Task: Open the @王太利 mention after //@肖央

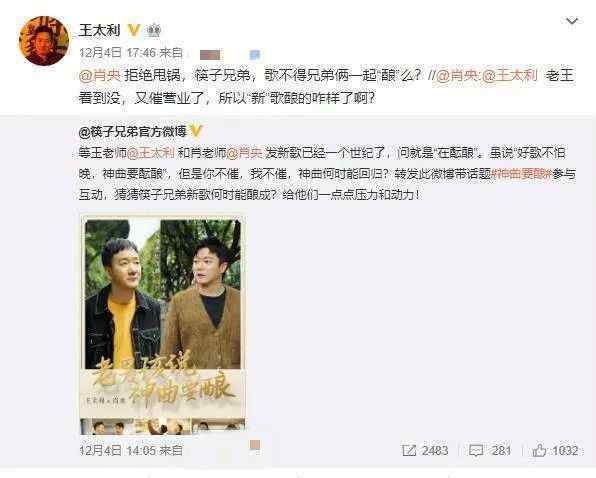Action: [x=510, y=76]
